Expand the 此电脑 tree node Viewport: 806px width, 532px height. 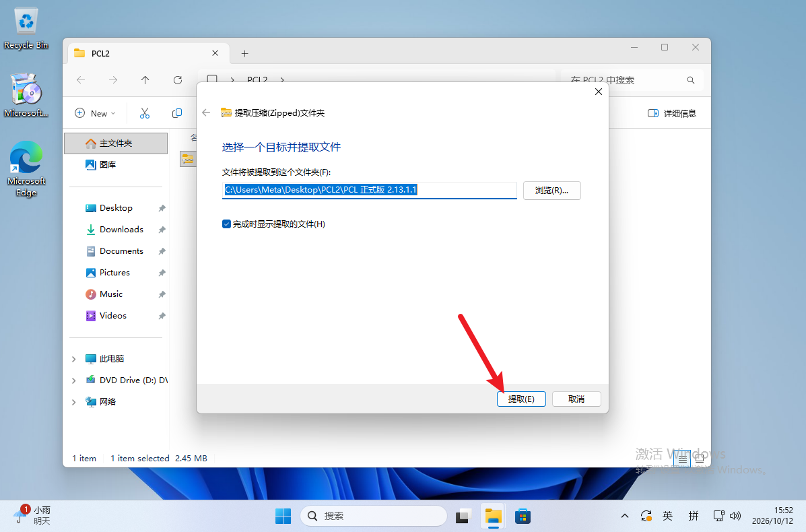pyautogui.click(x=74, y=359)
